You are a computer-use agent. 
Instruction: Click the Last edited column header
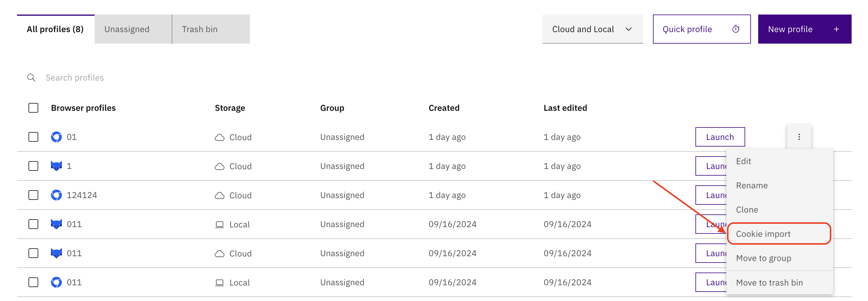(x=565, y=108)
